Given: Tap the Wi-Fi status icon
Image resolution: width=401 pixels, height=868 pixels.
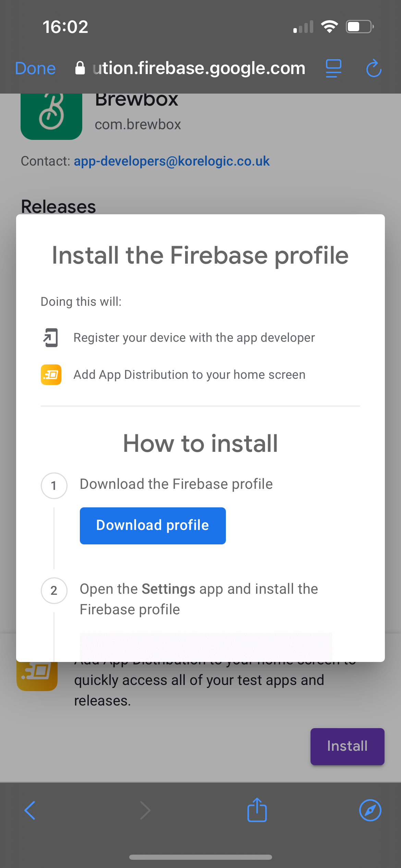Looking at the screenshot, I should [329, 26].
